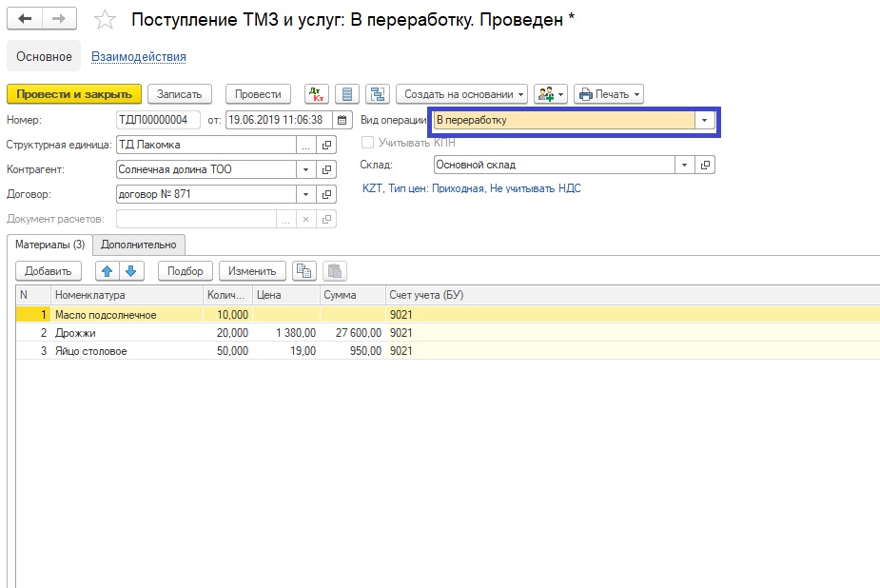
Task: Open Структурная единица record via open icon
Action: coord(326,145)
